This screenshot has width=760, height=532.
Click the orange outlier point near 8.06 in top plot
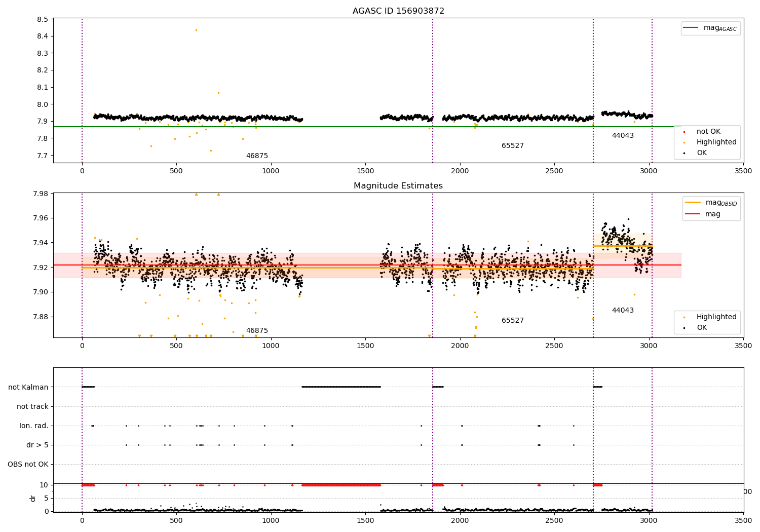click(x=218, y=93)
